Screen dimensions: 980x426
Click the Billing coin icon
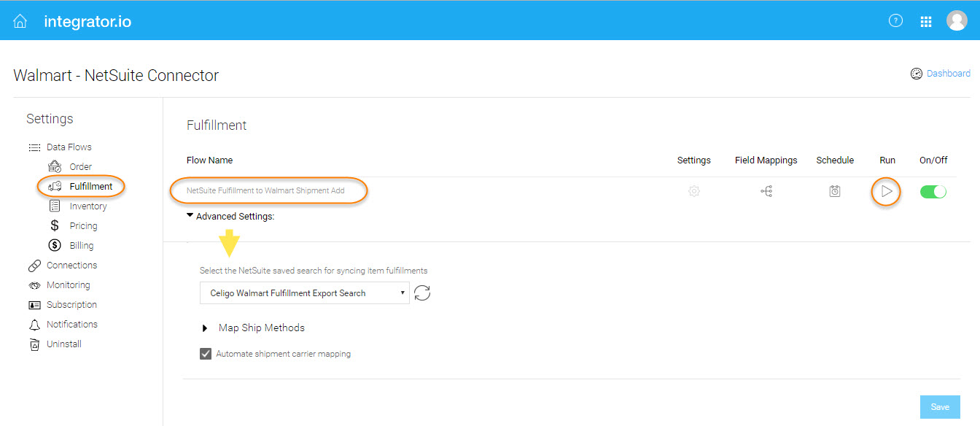pos(55,245)
